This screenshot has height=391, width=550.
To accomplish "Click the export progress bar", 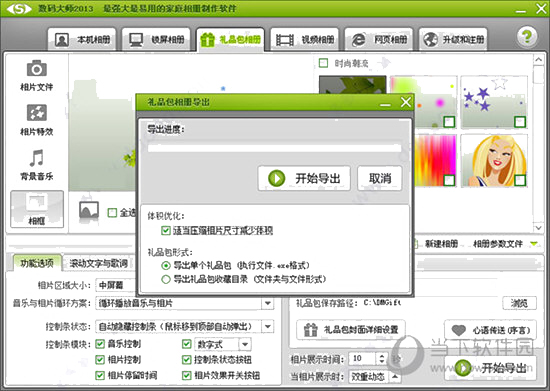I will pos(274,148).
